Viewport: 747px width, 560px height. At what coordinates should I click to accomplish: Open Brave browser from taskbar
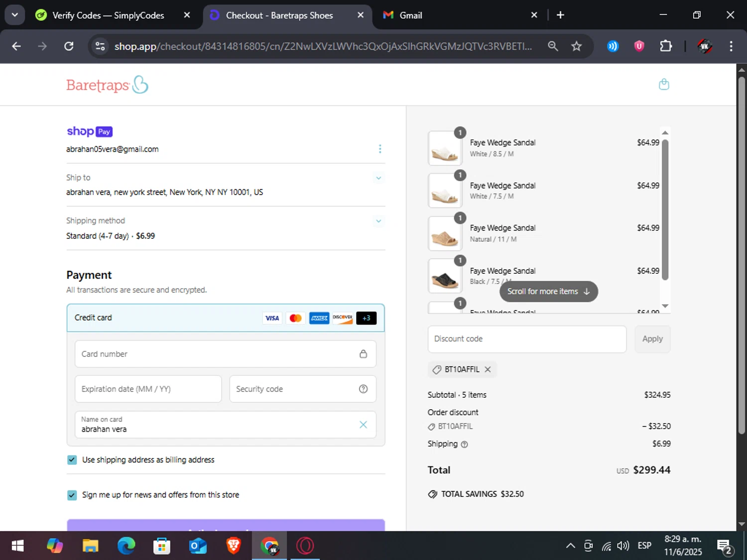pyautogui.click(x=233, y=546)
